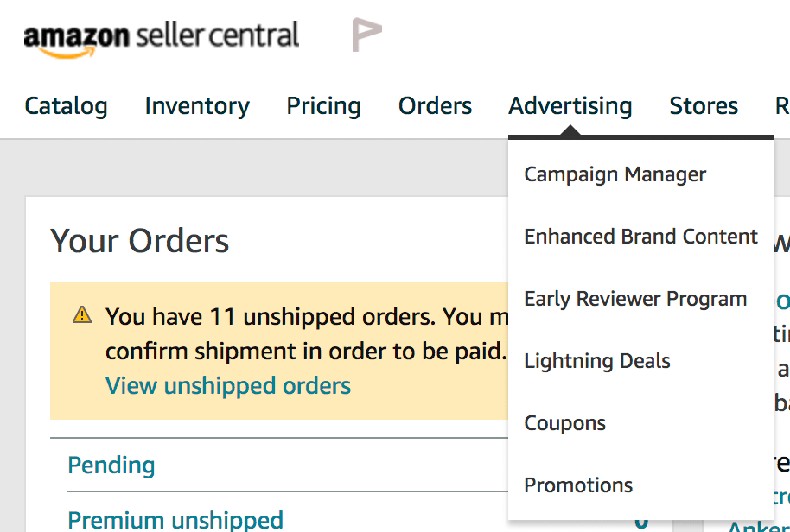Open the Catalog menu

point(66,106)
